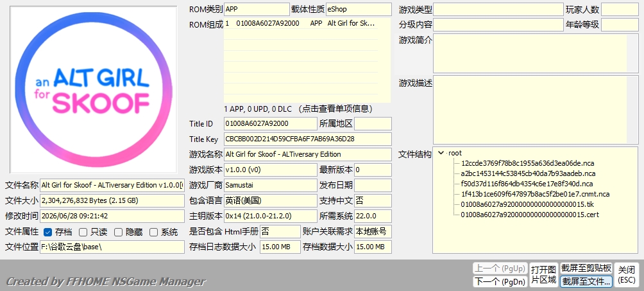This screenshot has width=644, height=291.
Task: Select a2bc1453144c53845cb40da7b93aadeb.nca in tree
Action: (x=528, y=173)
